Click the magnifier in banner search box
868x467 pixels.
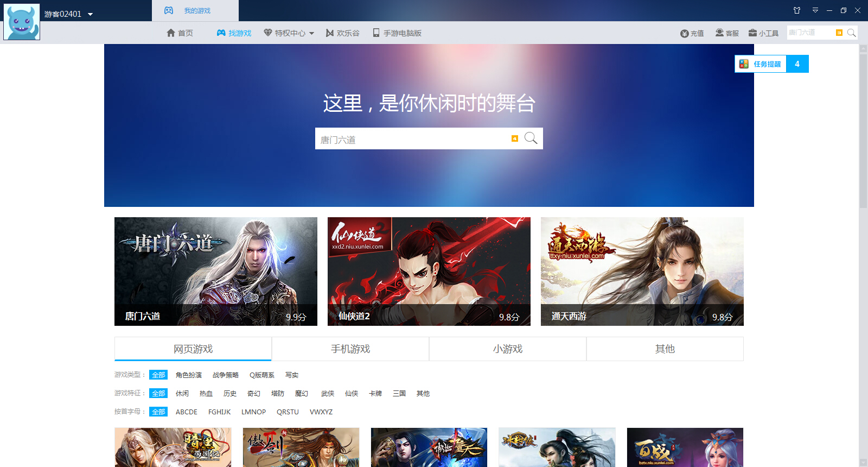coord(531,138)
